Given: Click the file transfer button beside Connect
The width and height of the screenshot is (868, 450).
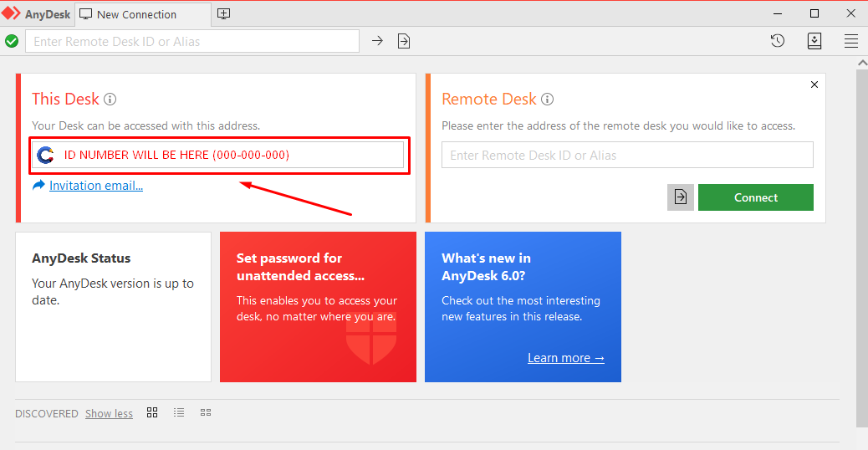Looking at the screenshot, I should tap(681, 197).
